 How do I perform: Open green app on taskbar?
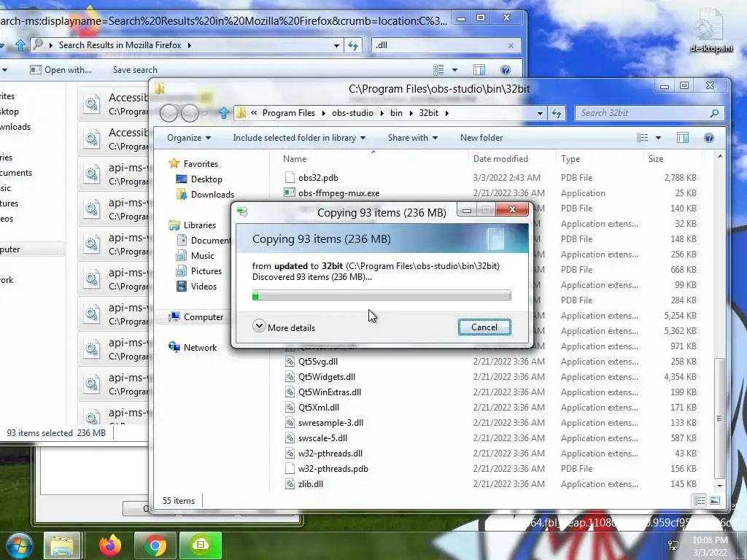click(201, 545)
